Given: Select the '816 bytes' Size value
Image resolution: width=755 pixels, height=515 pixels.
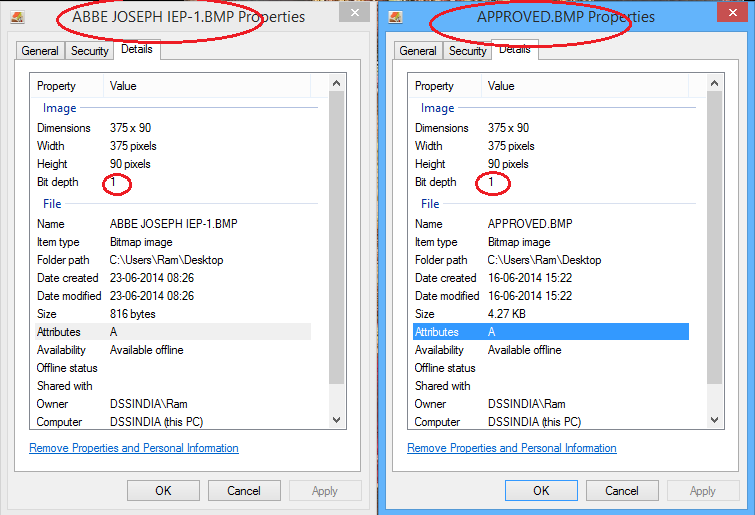Looking at the screenshot, I should [132, 314].
